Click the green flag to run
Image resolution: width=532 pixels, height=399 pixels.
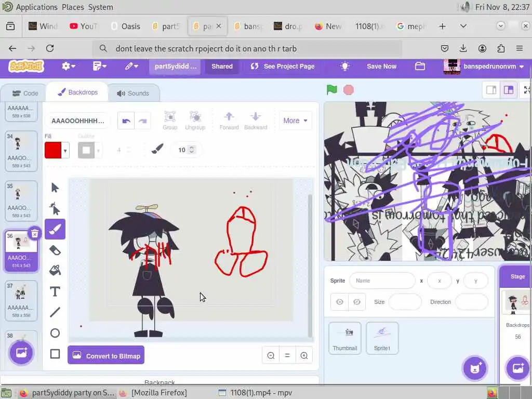pos(331,90)
